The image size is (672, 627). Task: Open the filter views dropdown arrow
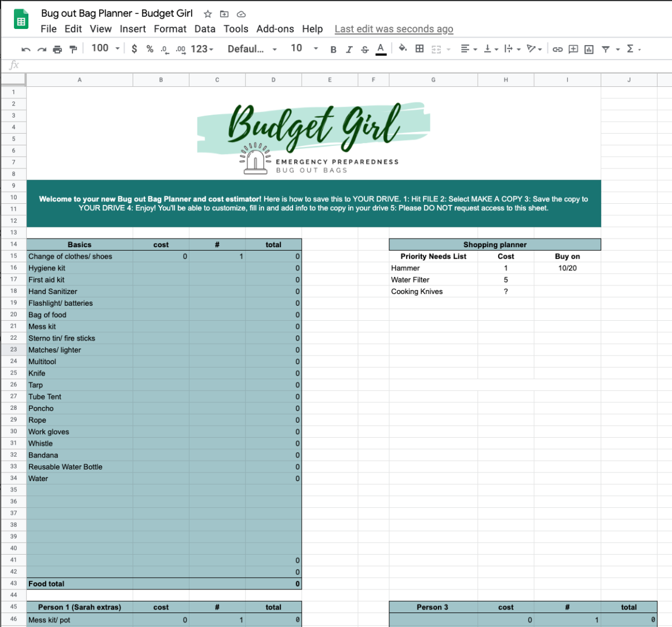[x=618, y=49]
